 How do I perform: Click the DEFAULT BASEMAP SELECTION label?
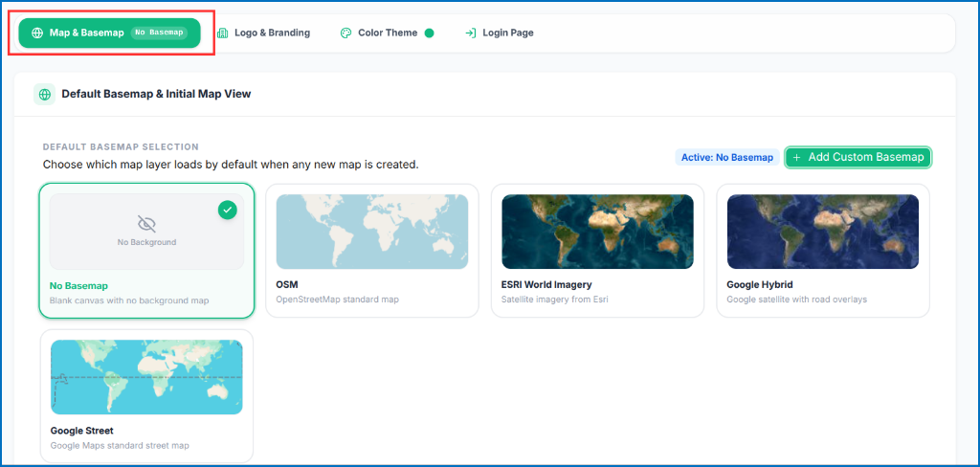point(121,147)
